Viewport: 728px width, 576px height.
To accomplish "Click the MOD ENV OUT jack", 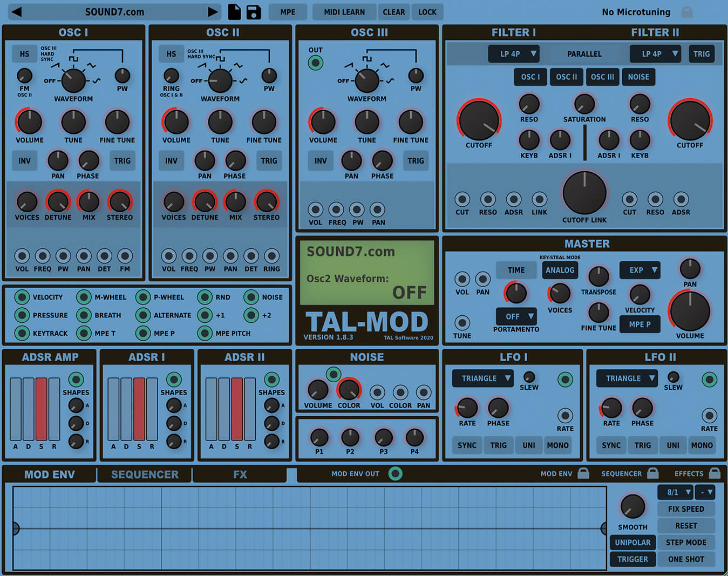I will 396,473.
